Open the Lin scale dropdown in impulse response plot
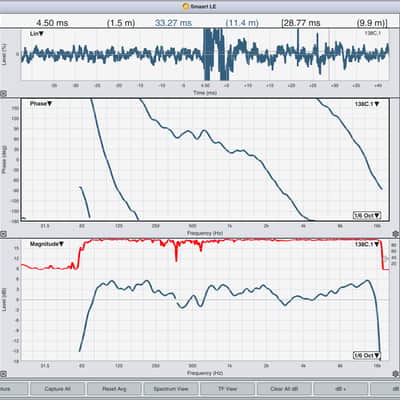 [x=37, y=34]
